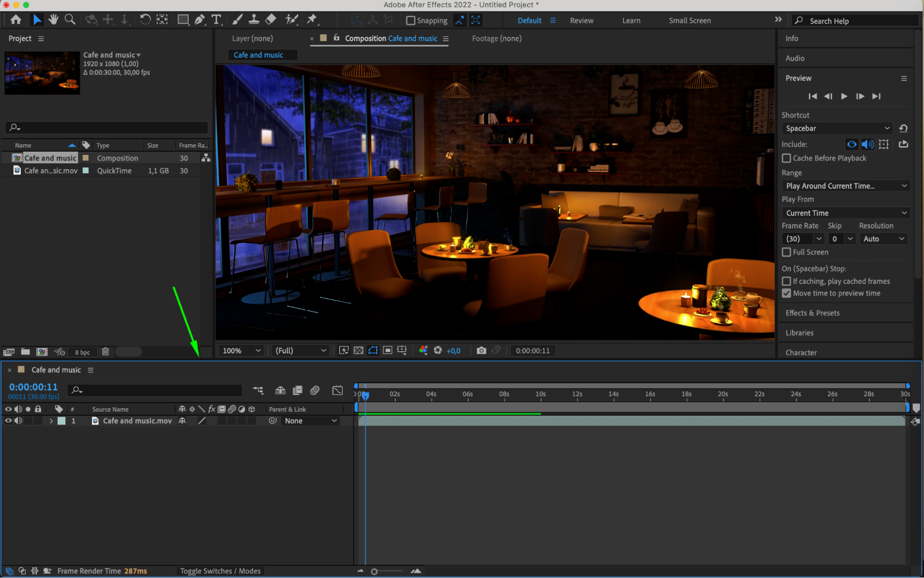
Task: Open the Range Play Around Current Time dropdown
Action: 845,186
